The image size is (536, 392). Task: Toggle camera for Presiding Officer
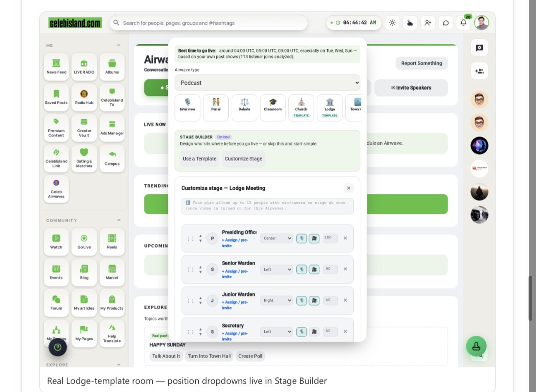(314, 238)
